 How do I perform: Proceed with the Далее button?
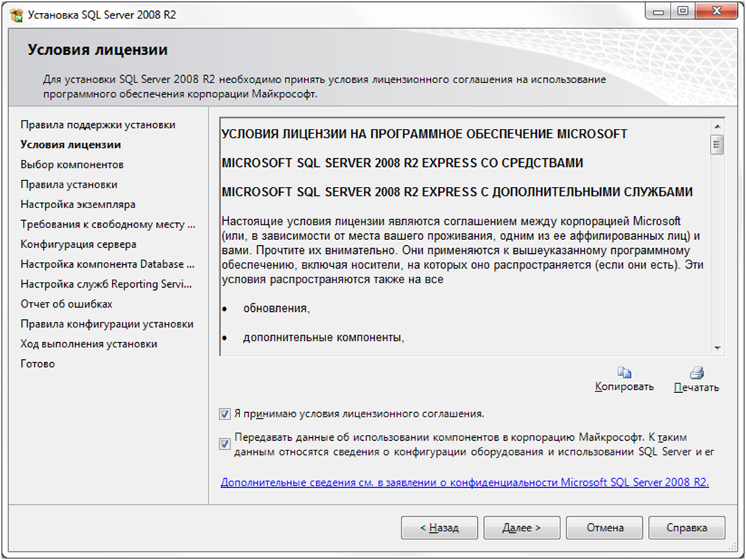tap(522, 528)
